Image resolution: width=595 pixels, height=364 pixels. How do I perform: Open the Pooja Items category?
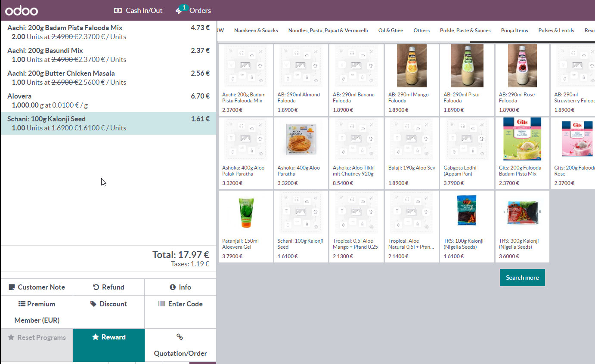pos(514,31)
